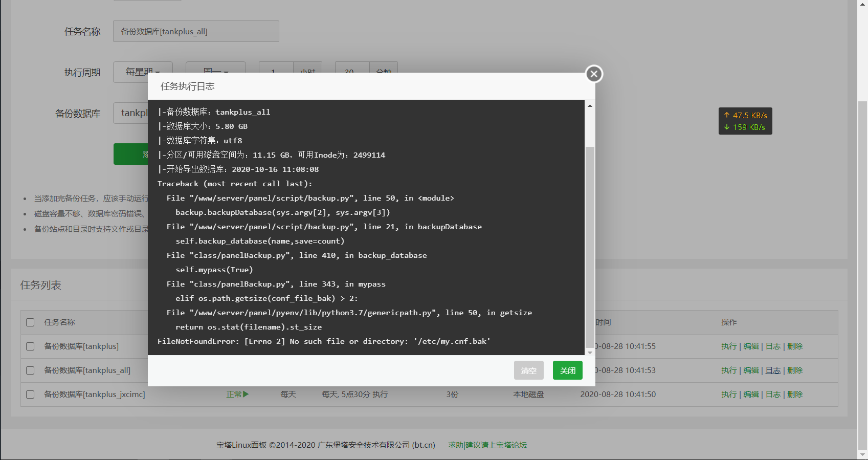Click the 备份数据库[tankplus] task name
The height and width of the screenshot is (460, 868).
pos(81,346)
